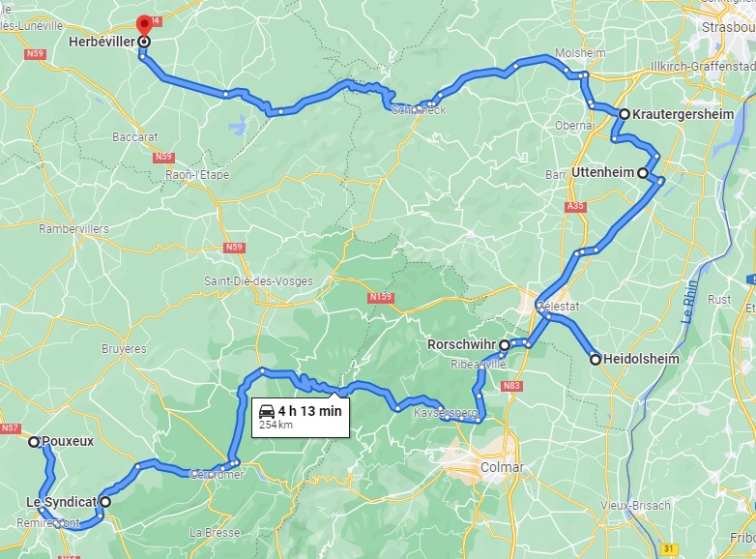Image resolution: width=756 pixels, height=559 pixels.
Task: Select the Uttenheim waypoint circle
Action: coord(643,173)
